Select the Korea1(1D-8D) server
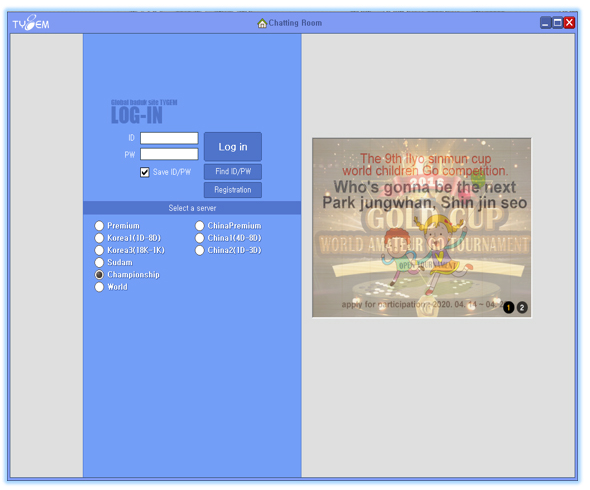Viewport: 590px width, 490px height. [99, 238]
